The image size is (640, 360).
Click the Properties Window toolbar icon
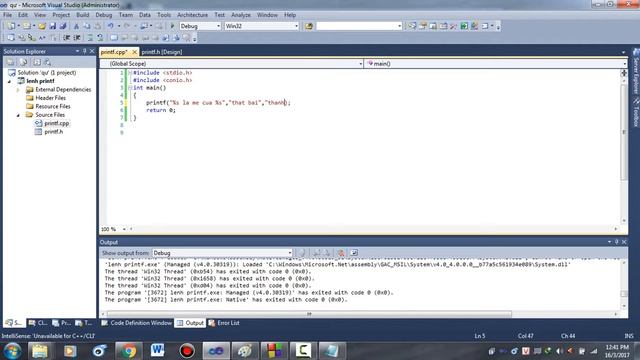point(422,26)
